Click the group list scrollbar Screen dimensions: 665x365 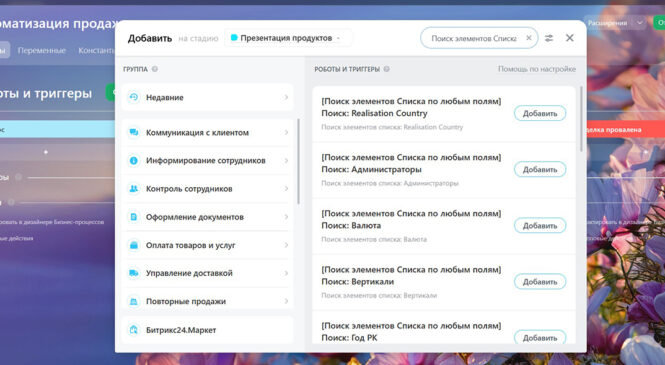click(x=299, y=162)
